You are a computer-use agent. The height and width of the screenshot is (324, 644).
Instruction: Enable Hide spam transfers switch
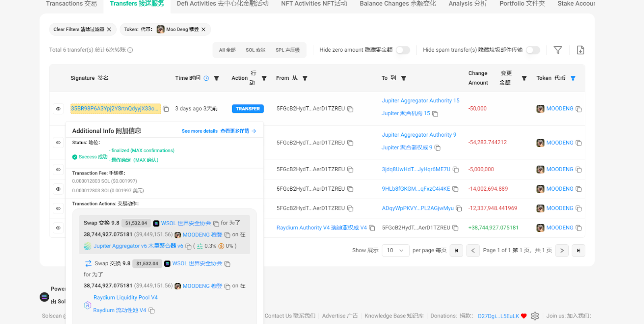[x=533, y=50]
